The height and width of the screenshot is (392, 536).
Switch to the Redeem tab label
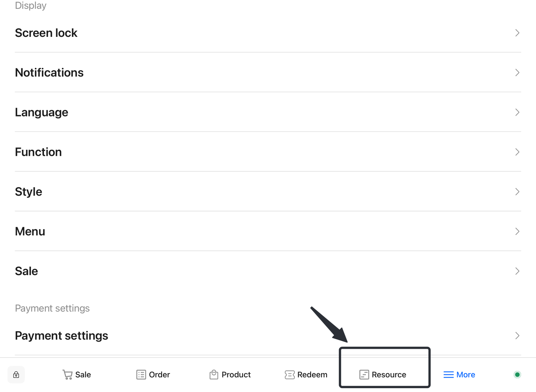312,375
